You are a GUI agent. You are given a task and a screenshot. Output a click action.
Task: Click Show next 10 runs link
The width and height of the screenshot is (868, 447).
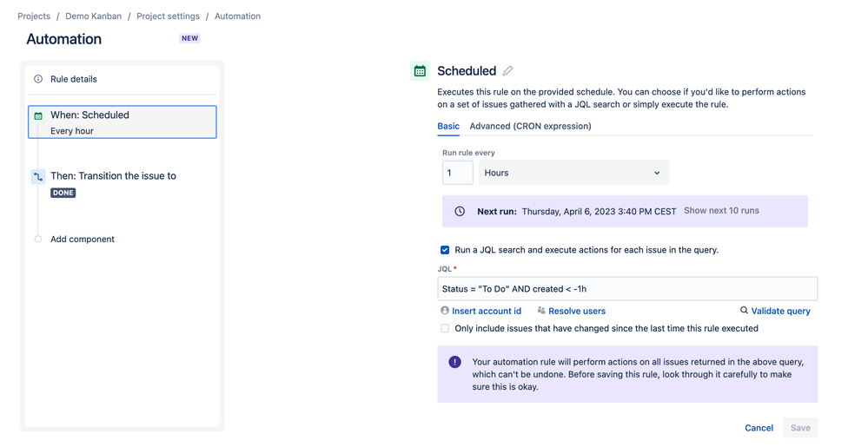click(721, 211)
